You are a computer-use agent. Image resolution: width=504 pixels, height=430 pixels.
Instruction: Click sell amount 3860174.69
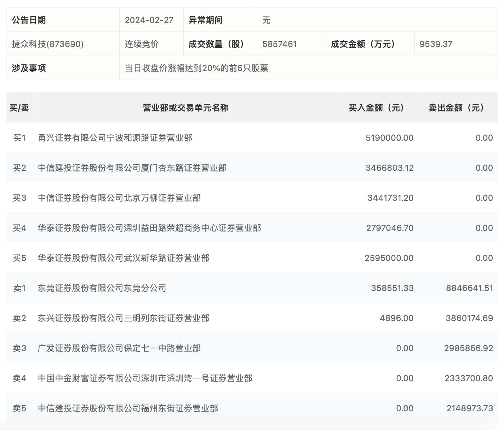click(x=469, y=318)
